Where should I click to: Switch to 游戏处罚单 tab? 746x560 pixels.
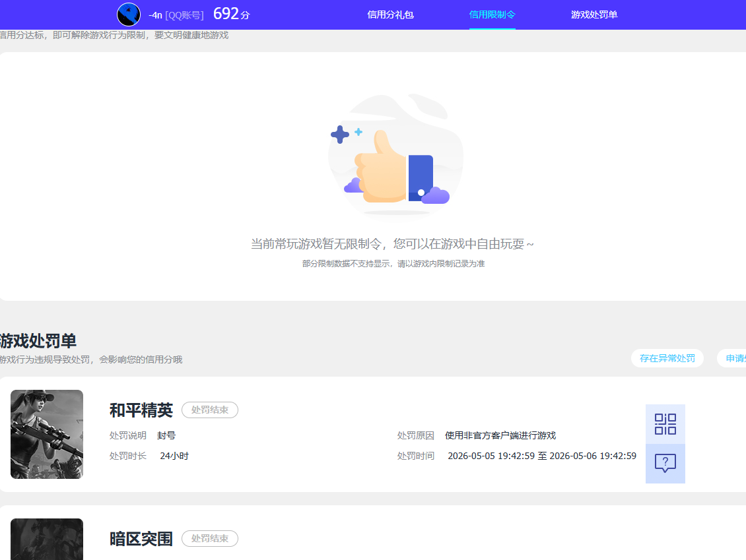pos(594,15)
